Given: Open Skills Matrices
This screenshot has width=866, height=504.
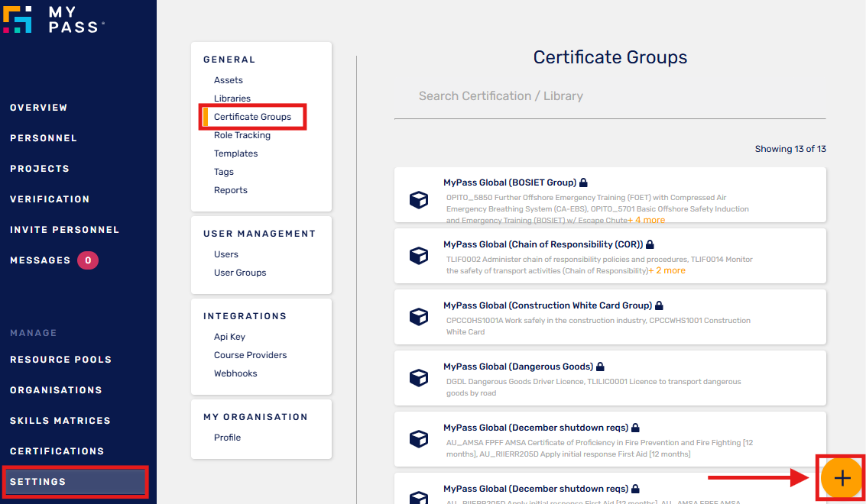Looking at the screenshot, I should click(x=60, y=421).
